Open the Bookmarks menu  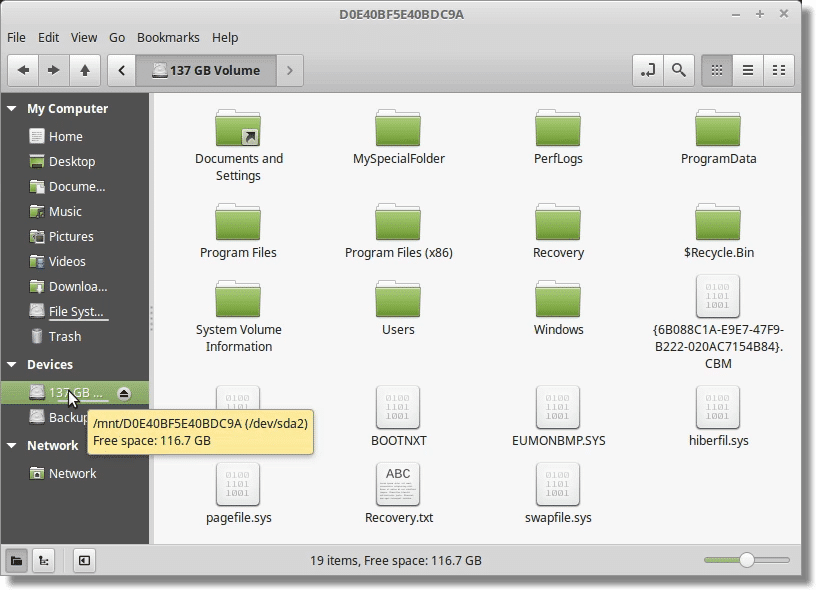pyautogui.click(x=168, y=37)
